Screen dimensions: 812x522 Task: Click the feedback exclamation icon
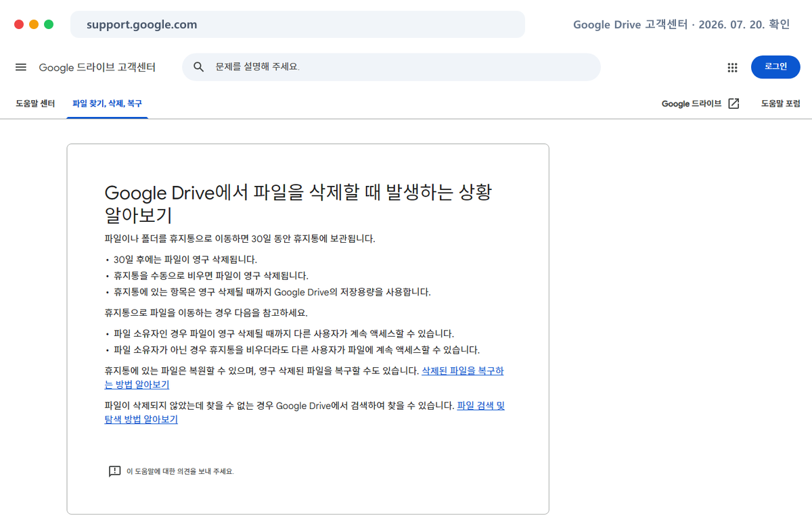[114, 471]
